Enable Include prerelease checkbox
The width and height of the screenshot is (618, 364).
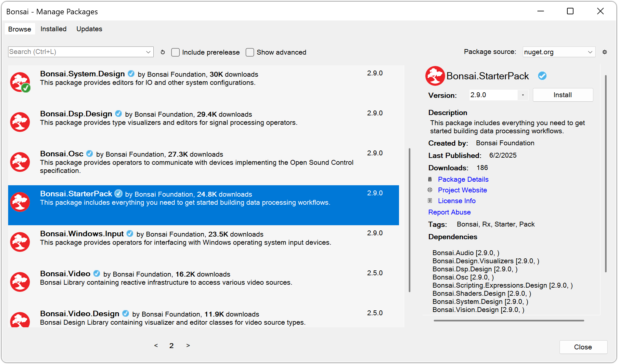pyautogui.click(x=175, y=52)
